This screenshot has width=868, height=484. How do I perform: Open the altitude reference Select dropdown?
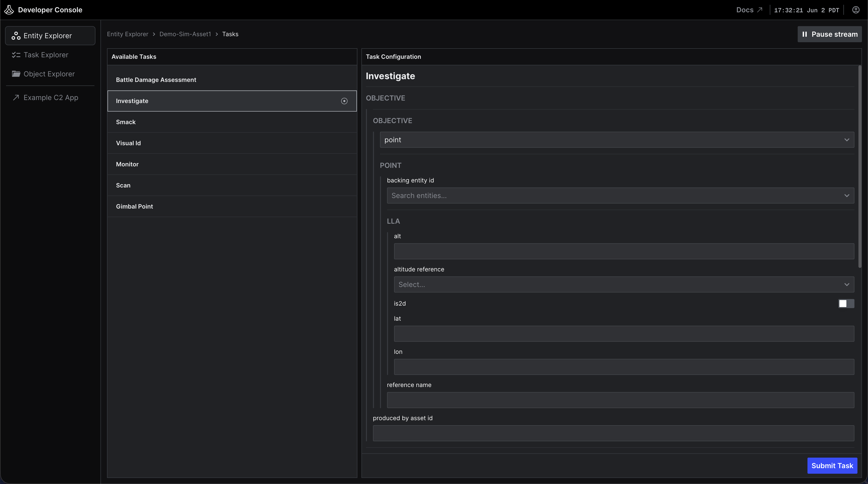tap(624, 284)
